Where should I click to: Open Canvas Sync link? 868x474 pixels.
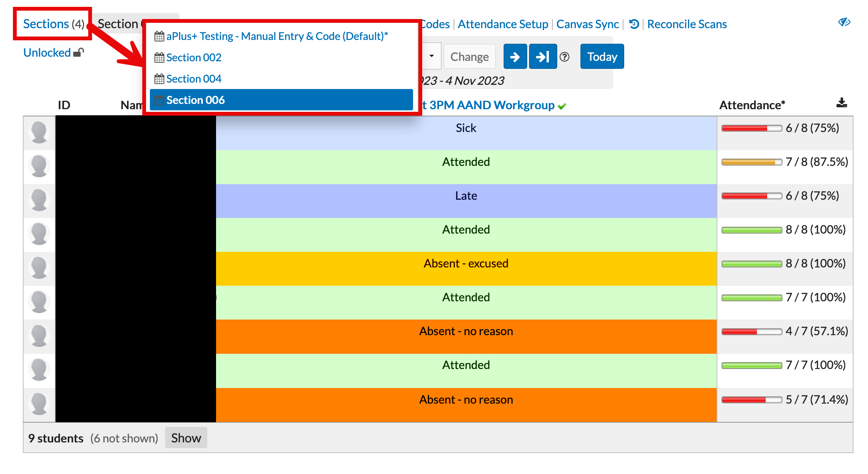587,24
